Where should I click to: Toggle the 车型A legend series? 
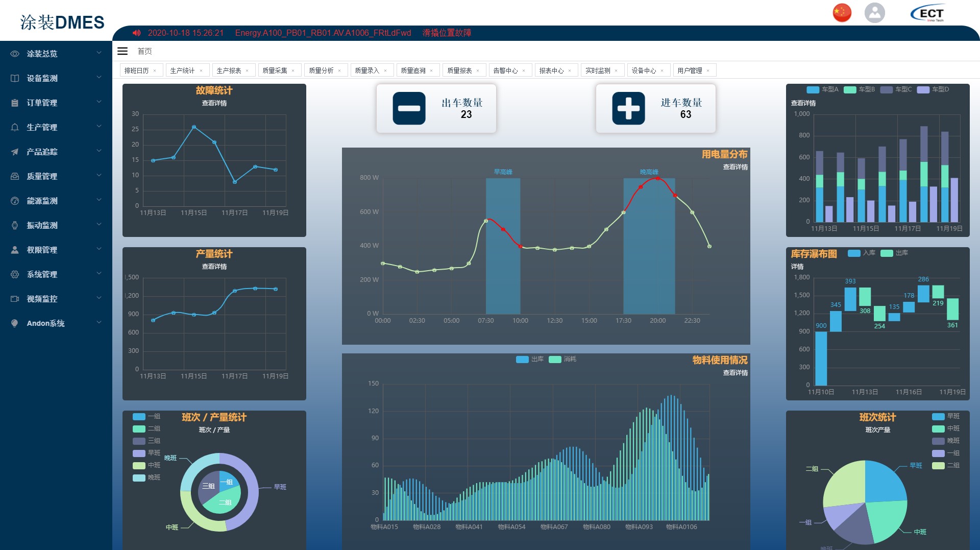pyautogui.click(x=813, y=89)
